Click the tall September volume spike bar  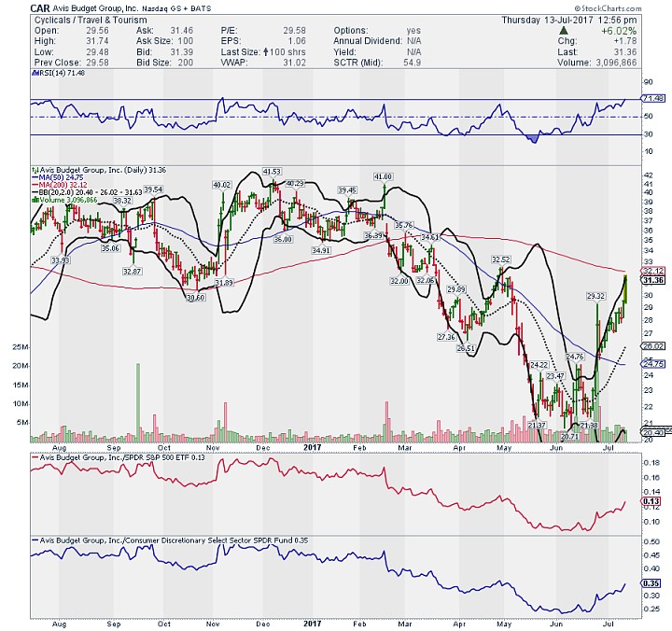coord(138,402)
